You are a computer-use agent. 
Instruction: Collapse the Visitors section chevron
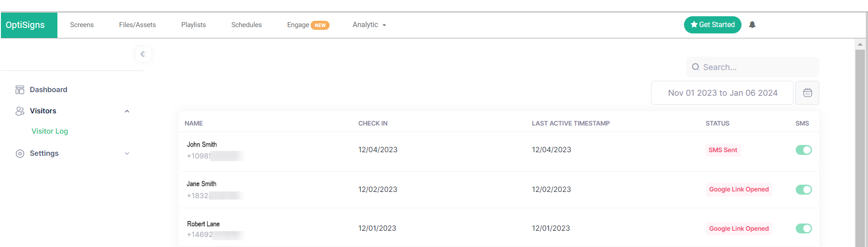(x=127, y=112)
